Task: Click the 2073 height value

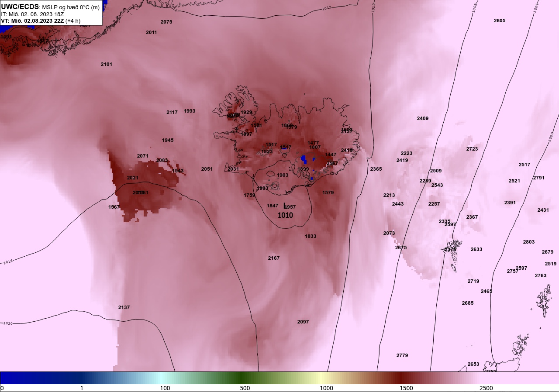Action: point(389,233)
